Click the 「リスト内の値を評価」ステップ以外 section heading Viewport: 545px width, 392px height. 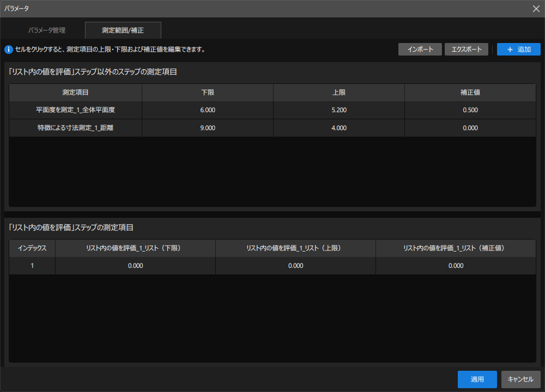[x=93, y=72]
